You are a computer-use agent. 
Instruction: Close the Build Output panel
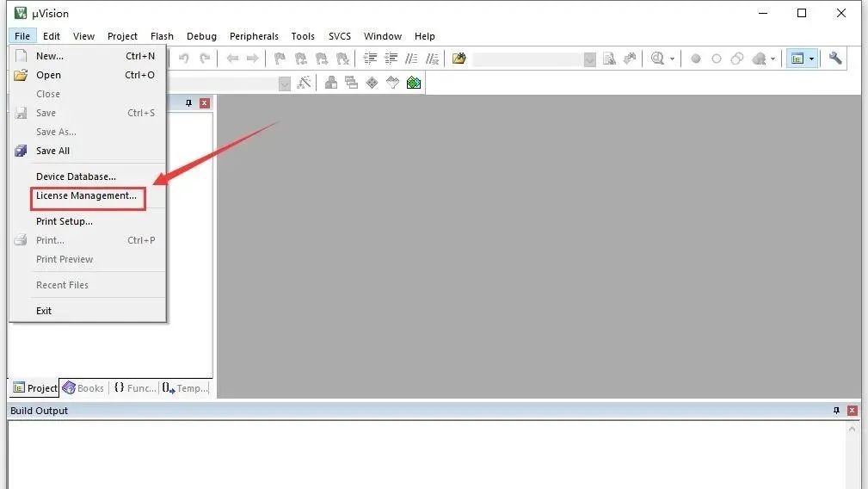click(852, 411)
